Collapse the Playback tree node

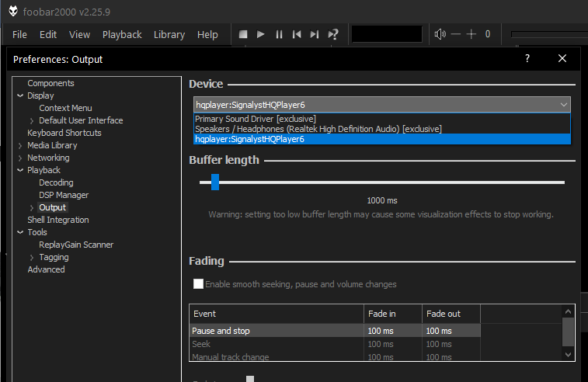[20, 170]
